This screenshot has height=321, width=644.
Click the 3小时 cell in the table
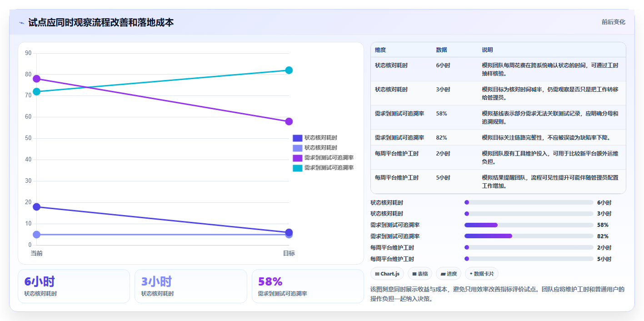click(443, 90)
